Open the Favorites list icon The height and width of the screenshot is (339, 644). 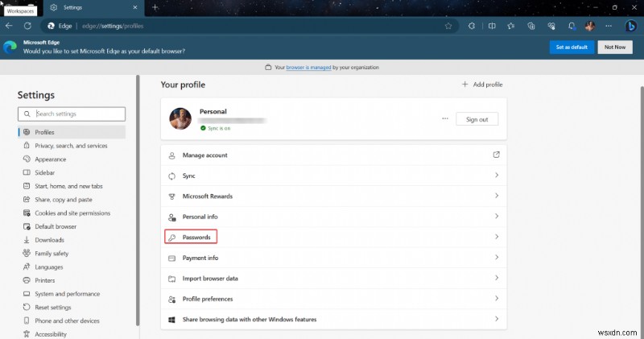511,26
